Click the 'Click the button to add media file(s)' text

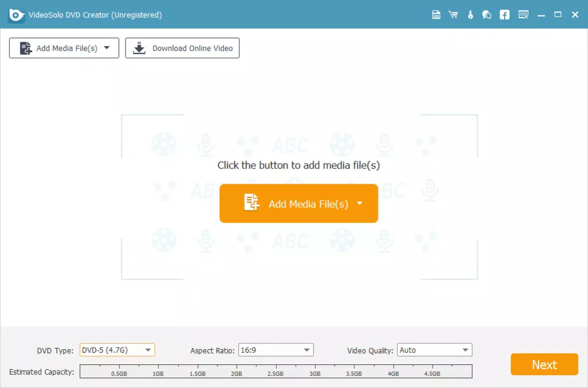299,165
